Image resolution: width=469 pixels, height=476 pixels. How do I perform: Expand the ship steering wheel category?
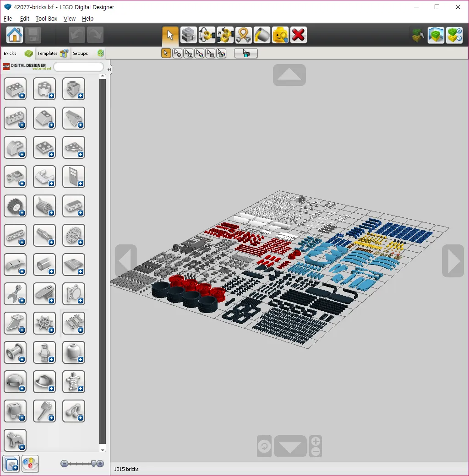tap(44, 323)
